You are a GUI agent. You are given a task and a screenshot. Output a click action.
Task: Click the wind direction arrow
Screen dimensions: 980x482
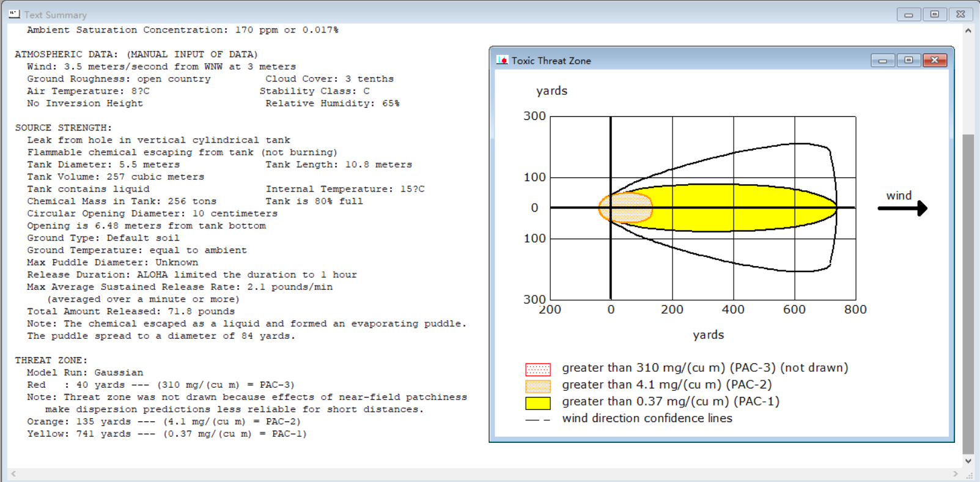click(x=902, y=209)
